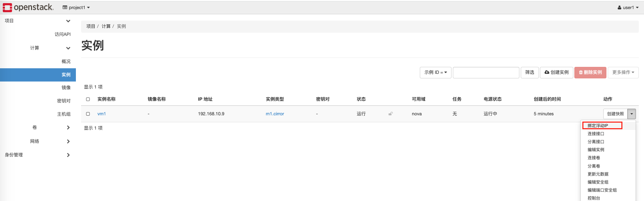Click the 创建后的时间 column header
The height and width of the screenshot is (201, 644).
point(547,99)
